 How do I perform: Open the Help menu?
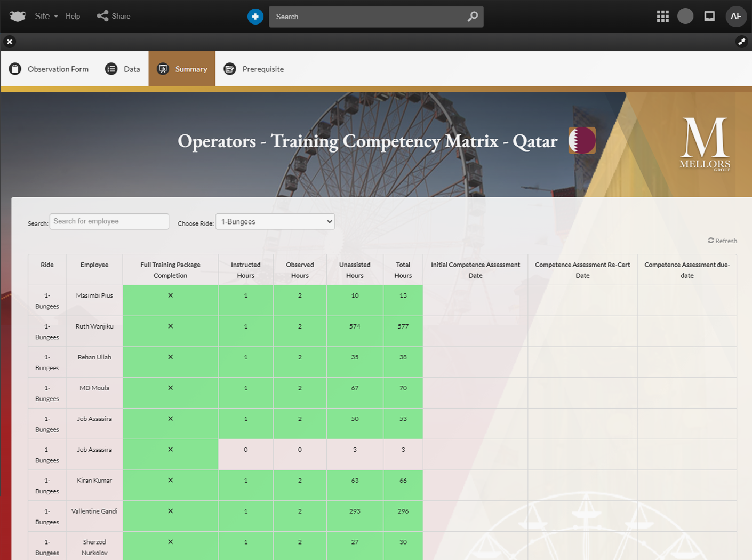coord(73,16)
